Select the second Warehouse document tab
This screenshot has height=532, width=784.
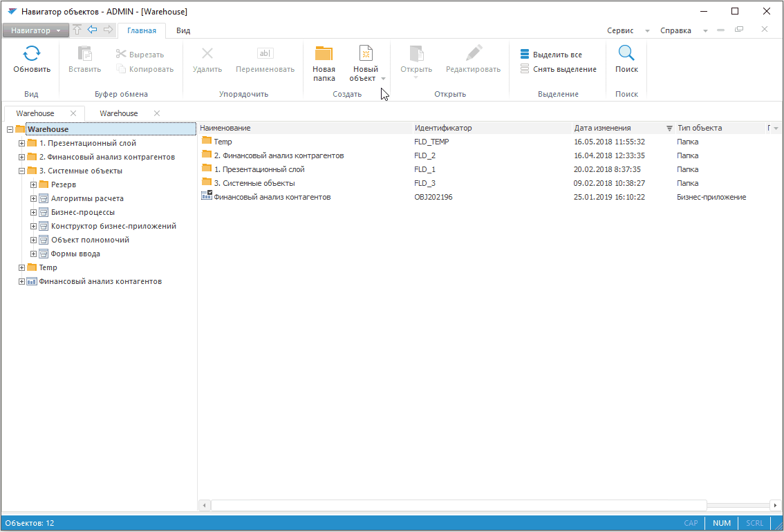pyautogui.click(x=118, y=113)
